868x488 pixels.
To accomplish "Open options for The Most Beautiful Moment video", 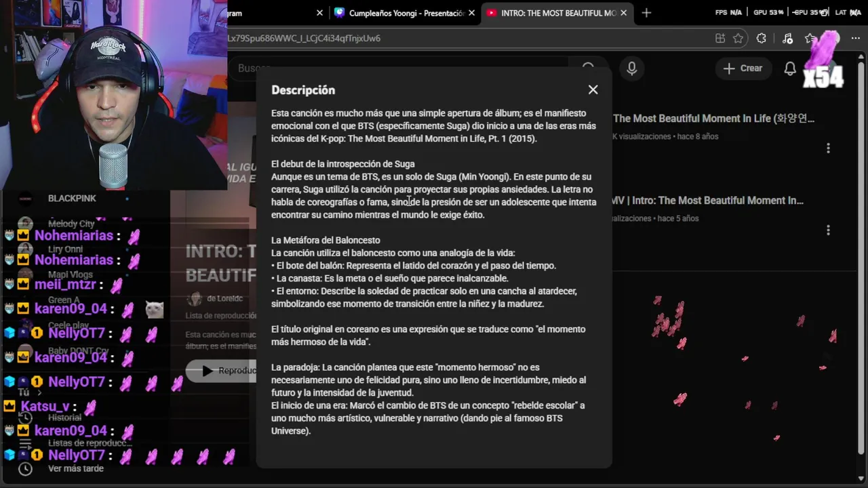I will tap(828, 148).
